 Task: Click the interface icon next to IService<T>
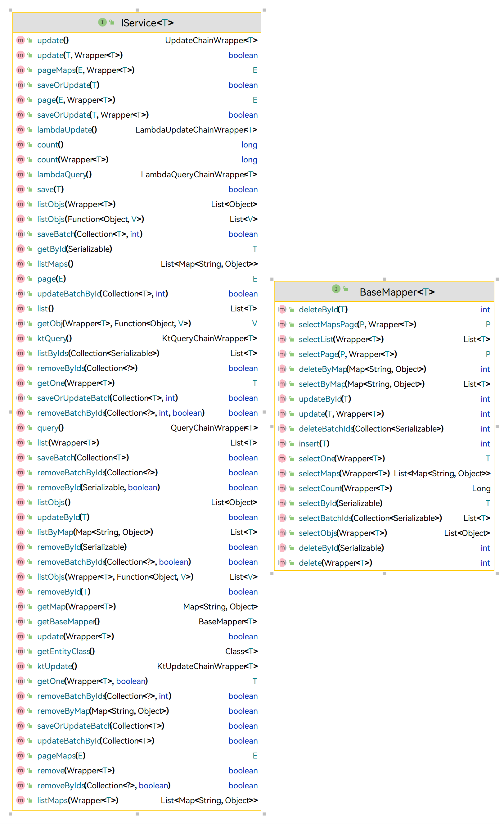[x=102, y=22]
